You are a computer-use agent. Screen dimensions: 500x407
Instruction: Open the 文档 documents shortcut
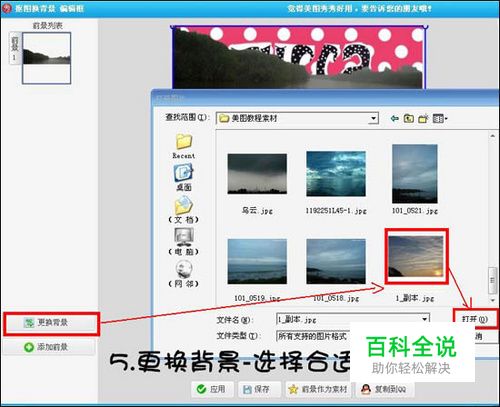pyautogui.click(x=184, y=209)
